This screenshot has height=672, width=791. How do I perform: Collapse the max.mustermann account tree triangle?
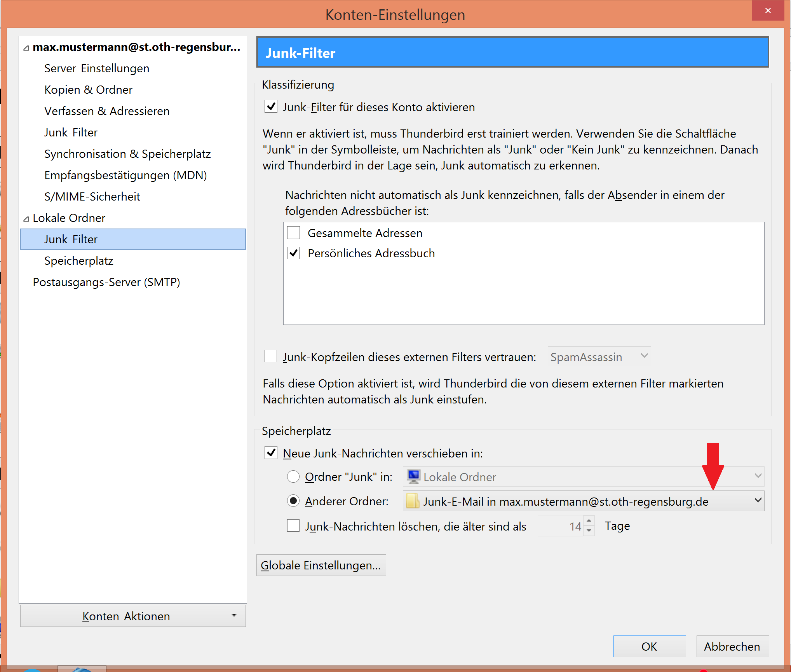click(x=26, y=48)
